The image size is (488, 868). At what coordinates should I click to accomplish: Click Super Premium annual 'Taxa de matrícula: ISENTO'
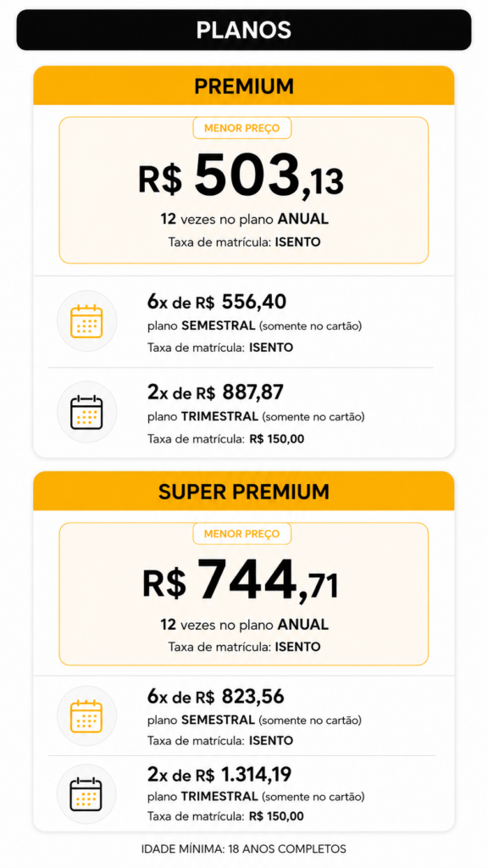[245, 647]
